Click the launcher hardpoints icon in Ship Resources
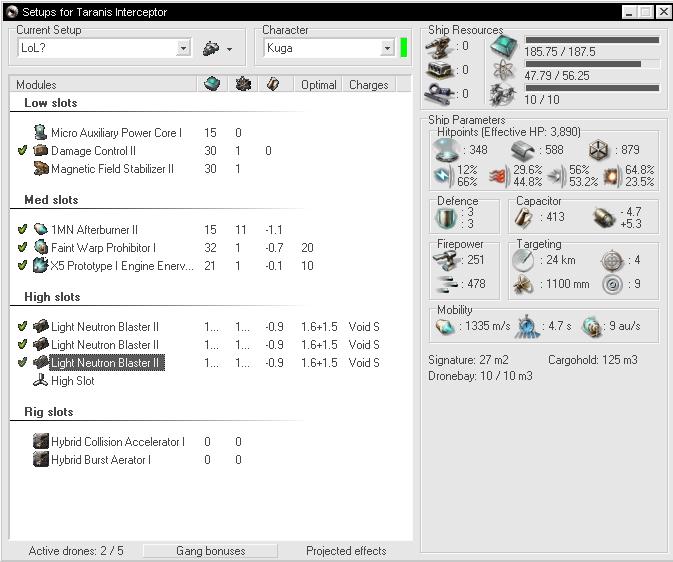Image resolution: width=673 pixels, height=562 pixels. (x=440, y=70)
